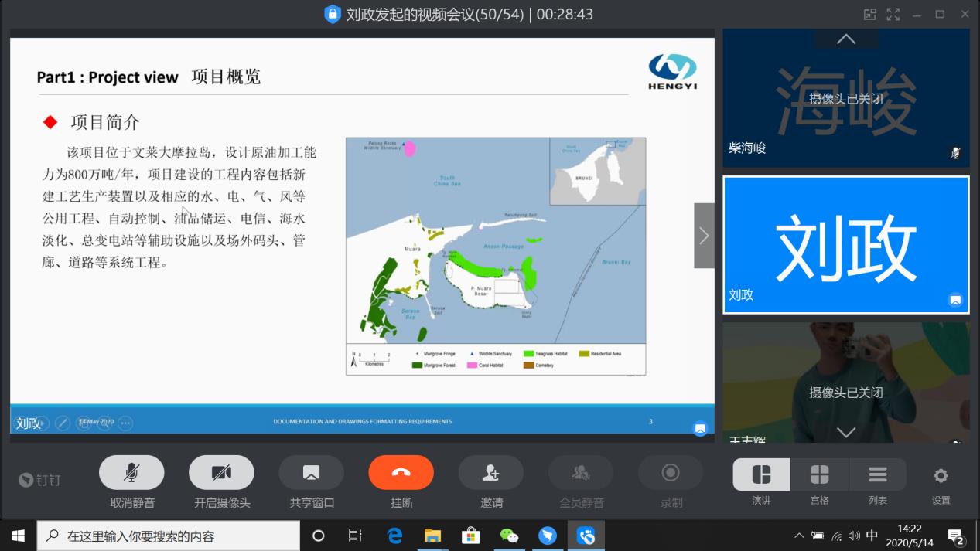Switch to mini floating window mode

(870, 14)
